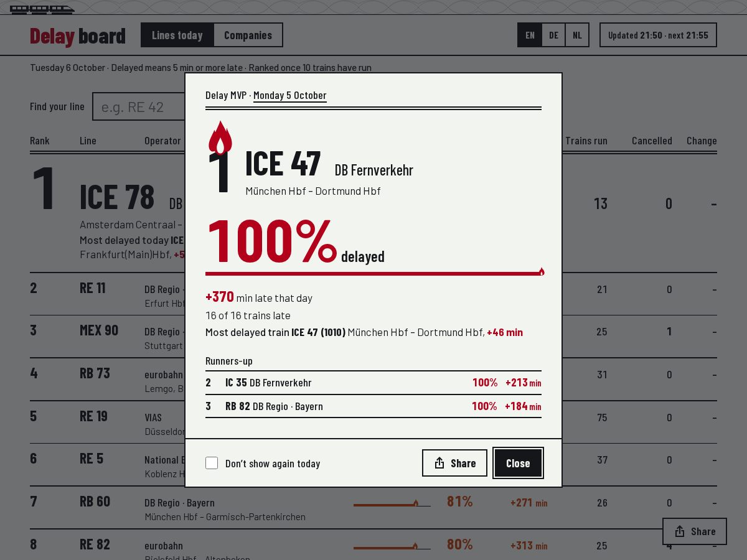Screen dimensions: 747x560
Task: Click the RE 5 line name
Action: click(92, 459)
